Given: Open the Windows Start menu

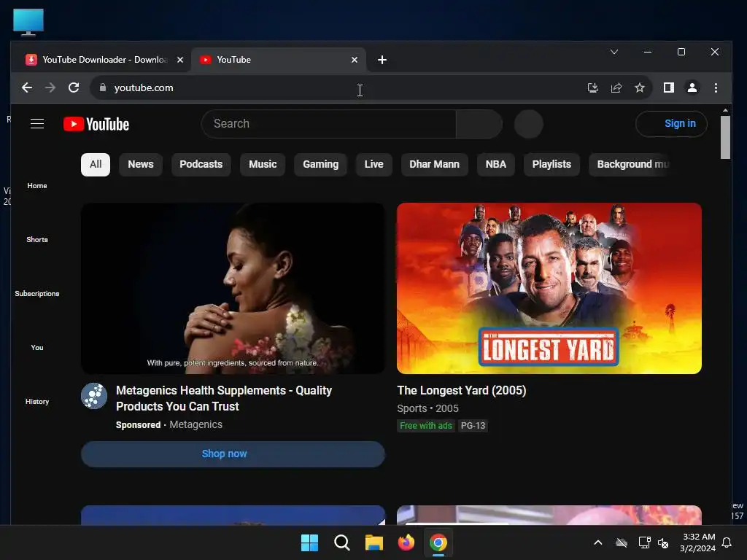Looking at the screenshot, I should click(309, 542).
